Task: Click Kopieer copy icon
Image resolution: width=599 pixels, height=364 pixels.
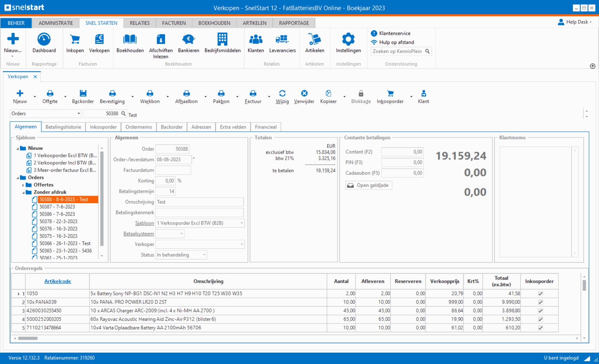Action: pyautogui.click(x=328, y=93)
